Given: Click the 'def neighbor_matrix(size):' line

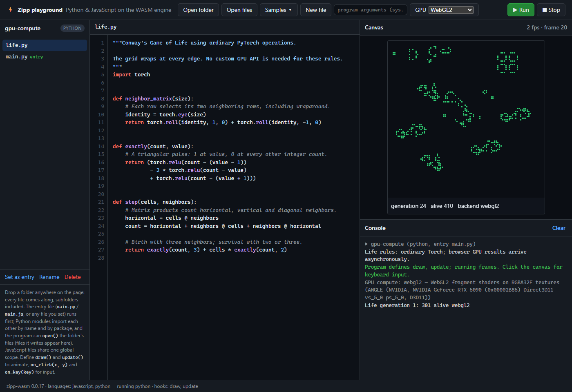Looking at the screenshot, I should [x=153, y=98].
